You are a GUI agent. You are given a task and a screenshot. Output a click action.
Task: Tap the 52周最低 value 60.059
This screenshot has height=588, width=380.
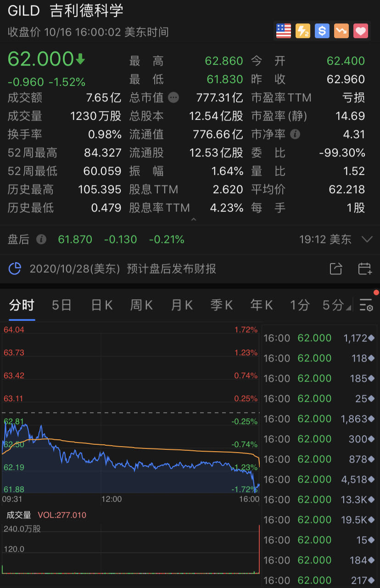tap(102, 171)
